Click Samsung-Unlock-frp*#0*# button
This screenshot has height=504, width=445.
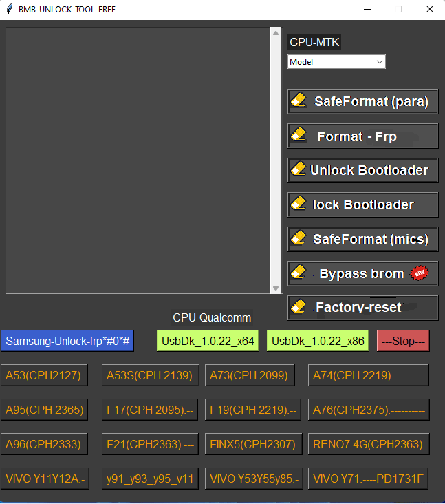pyautogui.click(x=68, y=341)
